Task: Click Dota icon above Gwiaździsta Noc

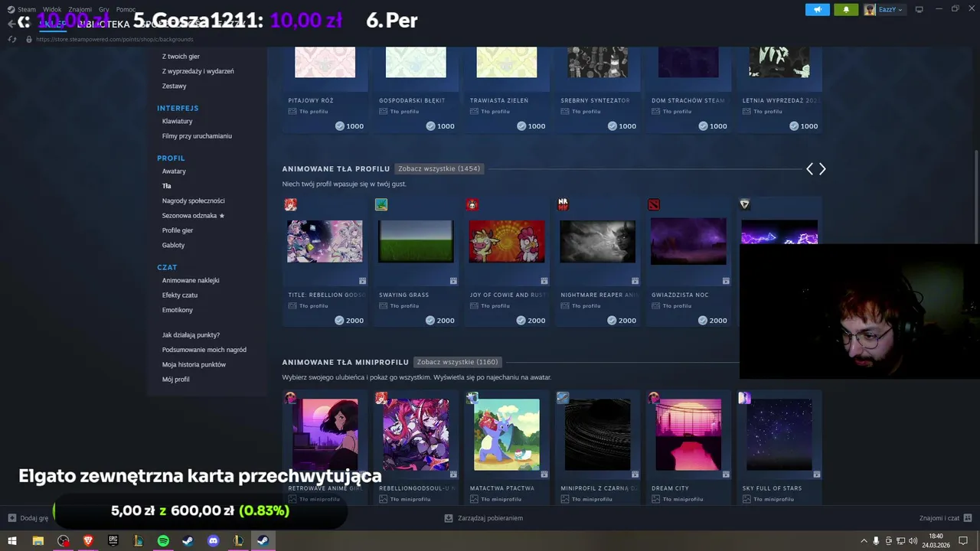Action: click(654, 204)
